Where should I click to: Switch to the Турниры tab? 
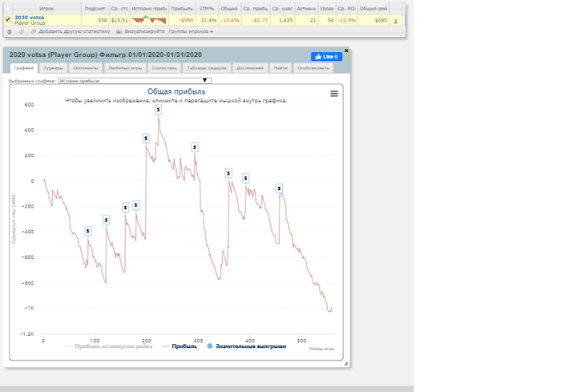pos(54,68)
